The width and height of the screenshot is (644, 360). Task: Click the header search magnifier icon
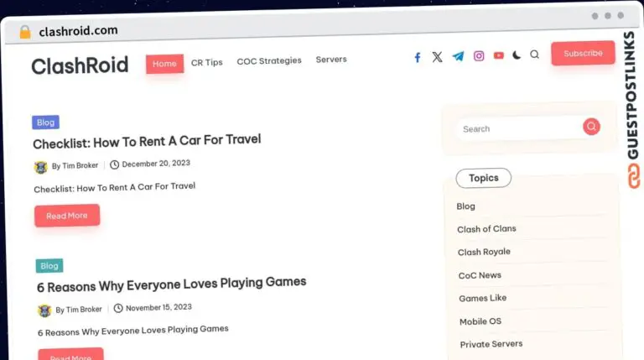[x=535, y=55]
